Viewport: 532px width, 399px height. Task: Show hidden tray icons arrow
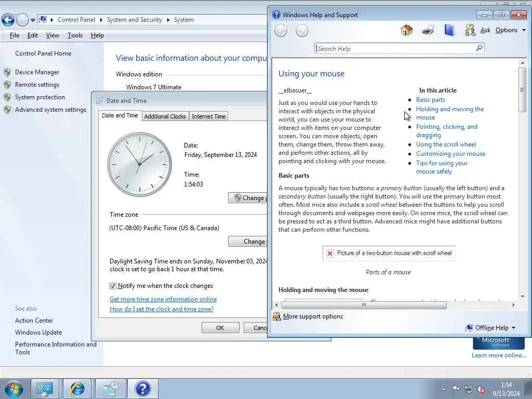coord(443,389)
